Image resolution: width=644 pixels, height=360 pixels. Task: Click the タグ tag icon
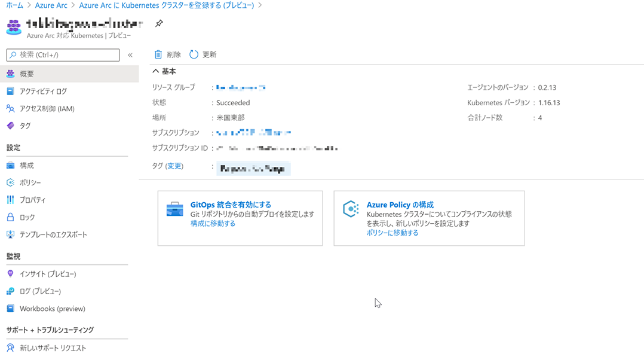pos(11,126)
